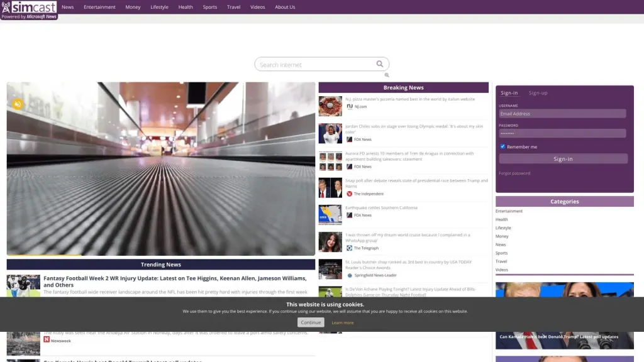Open the News category link
644x362 pixels.
click(501, 244)
